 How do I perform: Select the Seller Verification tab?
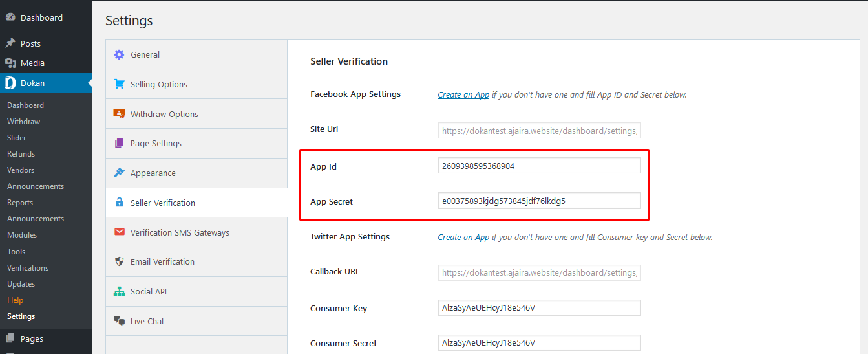196,203
